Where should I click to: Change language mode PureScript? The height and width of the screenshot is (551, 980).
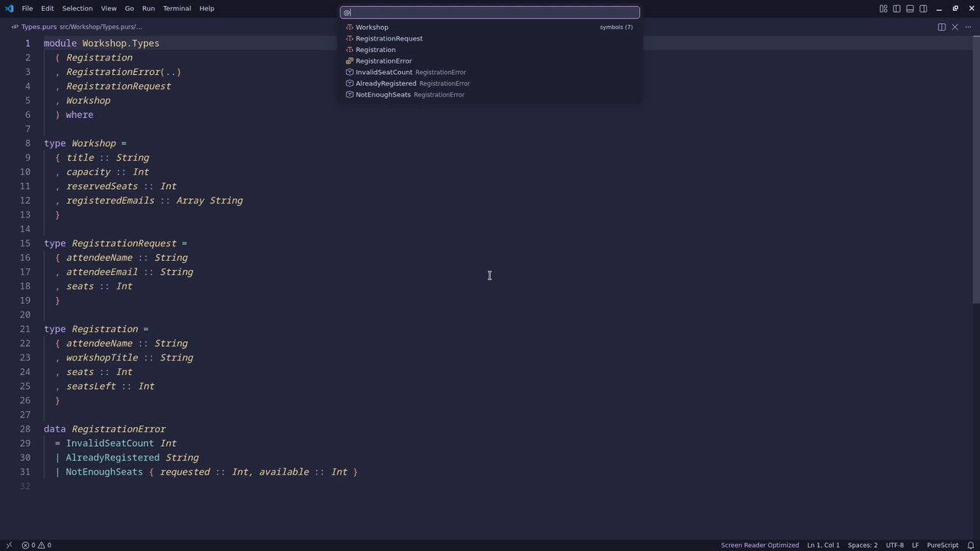click(942, 545)
